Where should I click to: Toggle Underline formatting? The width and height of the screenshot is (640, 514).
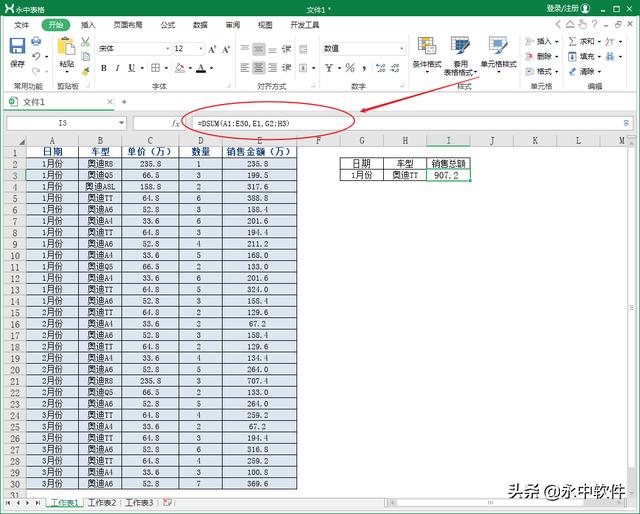131,68
